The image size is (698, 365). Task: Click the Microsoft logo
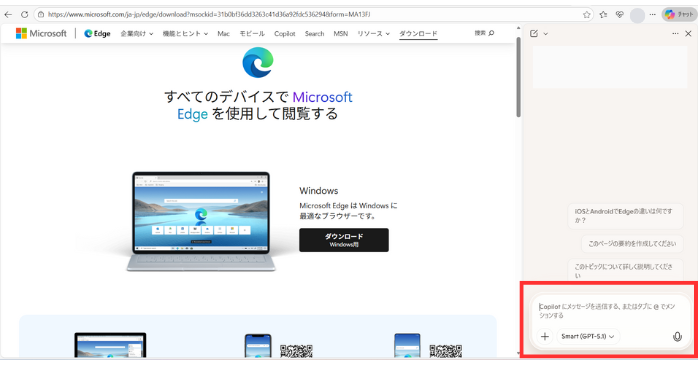[41, 33]
